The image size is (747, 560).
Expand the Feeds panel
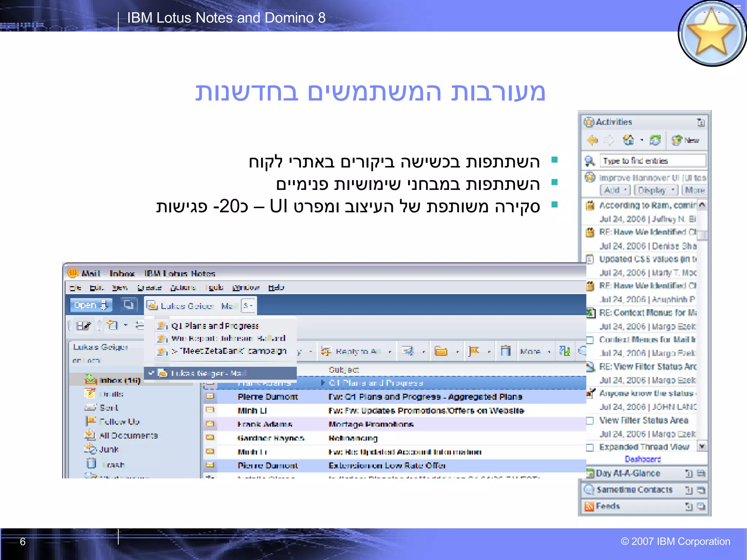pyautogui.click(x=608, y=506)
